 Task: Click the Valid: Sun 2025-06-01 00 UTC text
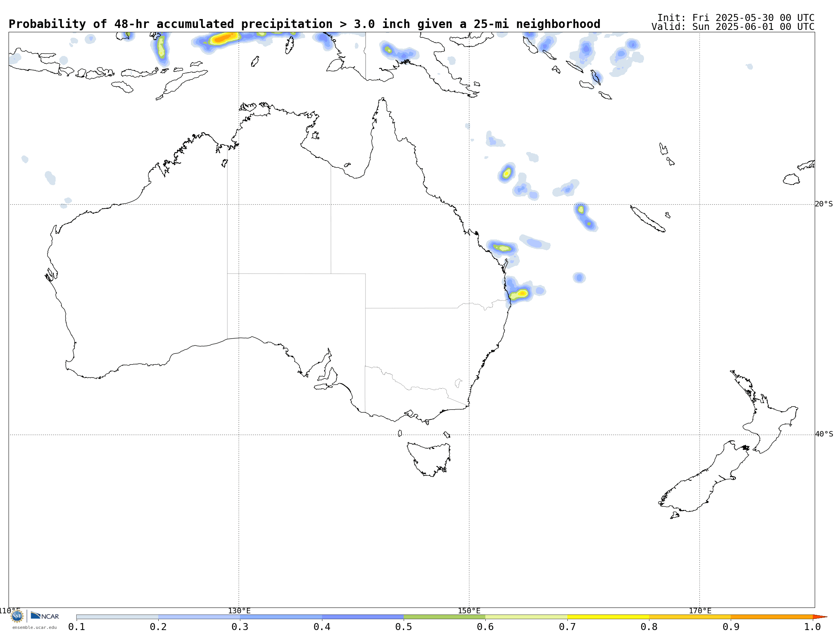pyautogui.click(x=733, y=27)
